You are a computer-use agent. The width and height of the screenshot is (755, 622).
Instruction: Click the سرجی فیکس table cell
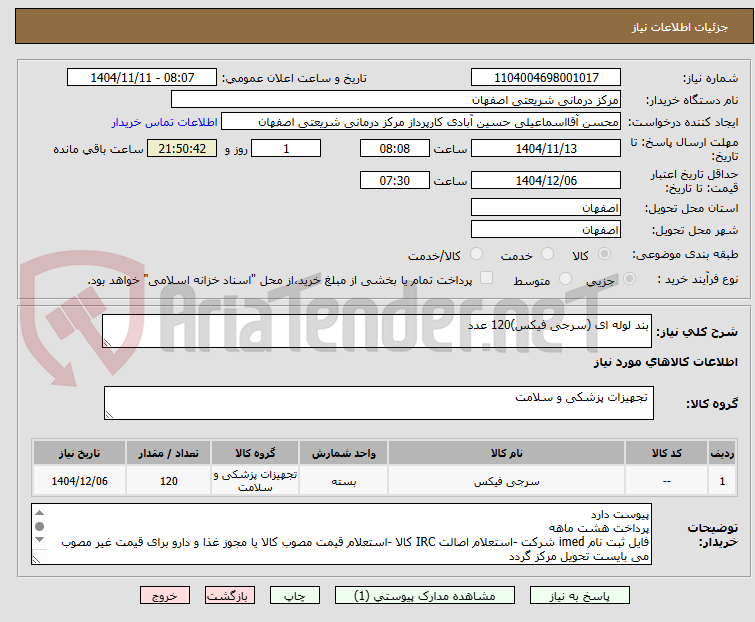(x=506, y=480)
